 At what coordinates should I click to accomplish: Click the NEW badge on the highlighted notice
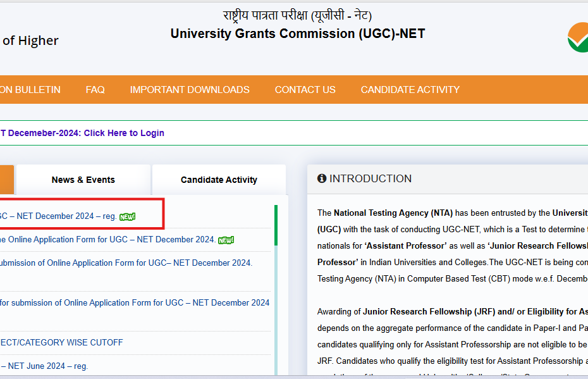pos(128,216)
